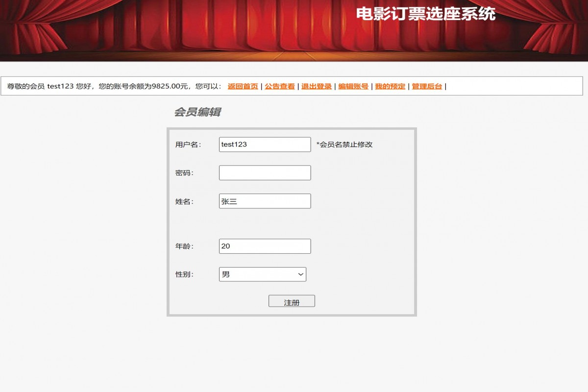588x392 pixels.
Task: Click the 年龄 age field showing 20
Action: [265, 246]
